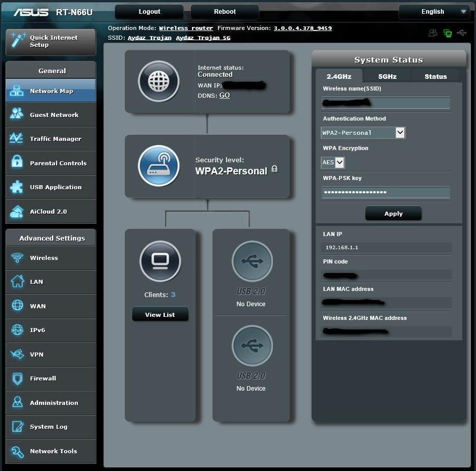Open the AiCloud 2.0 page
This screenshot has height=471, width=476.
coord(51,211)
